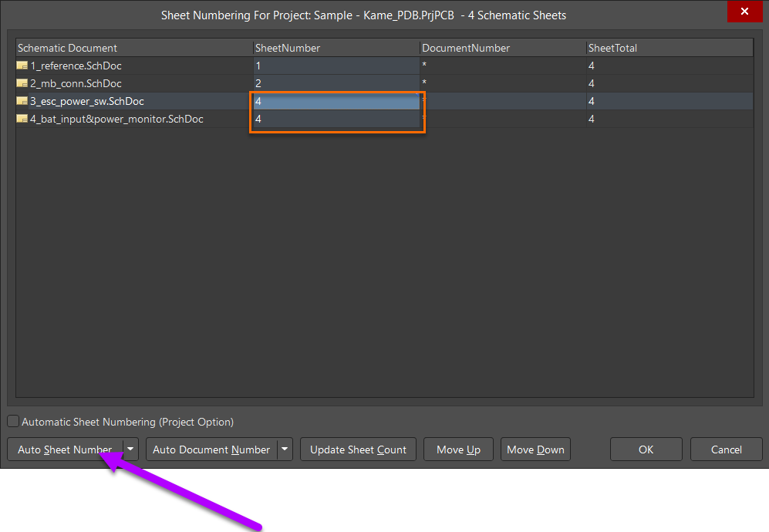Viewport: 769px width, 532px height.
Task: Dismiss dialog with Cancel button
Action: click(x=727, y=450)
